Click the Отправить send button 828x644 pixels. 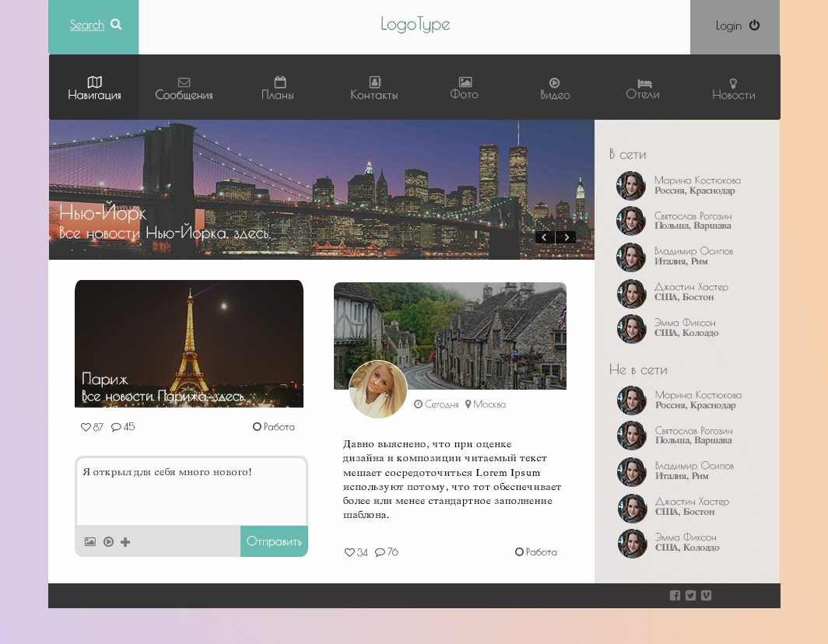click(274, 541)
